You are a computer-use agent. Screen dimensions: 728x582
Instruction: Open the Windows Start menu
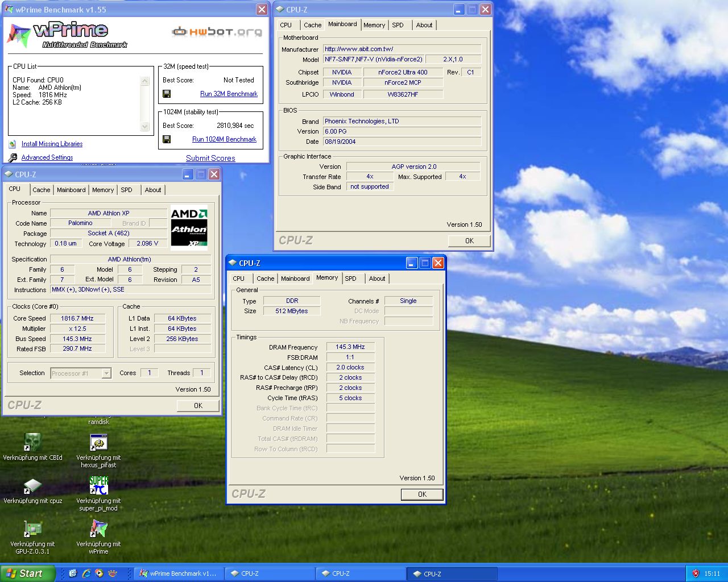pos(27,573)
